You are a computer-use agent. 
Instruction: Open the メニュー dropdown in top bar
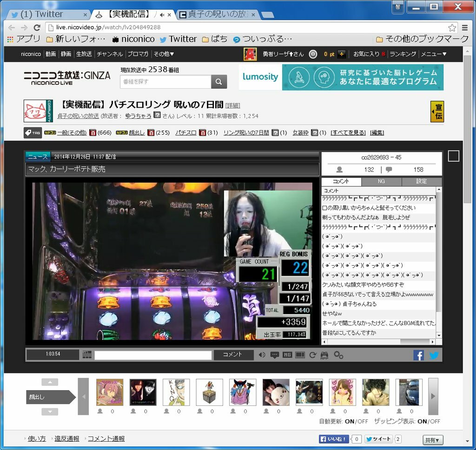pos(433,54)
